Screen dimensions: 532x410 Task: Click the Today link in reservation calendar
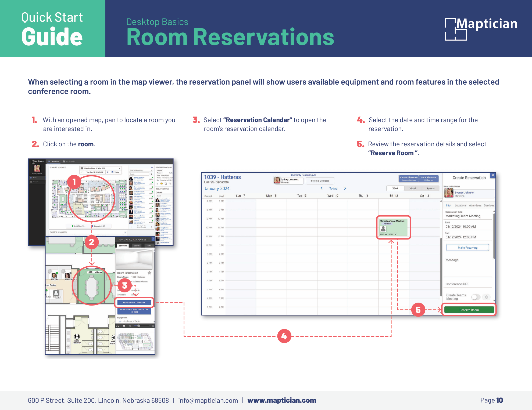point(333,188)
